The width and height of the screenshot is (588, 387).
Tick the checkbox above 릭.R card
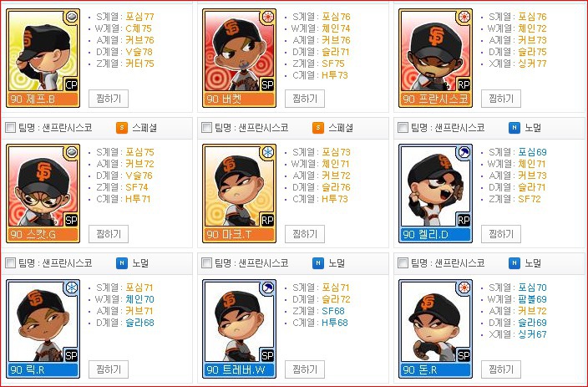click(x=11, y=262)
